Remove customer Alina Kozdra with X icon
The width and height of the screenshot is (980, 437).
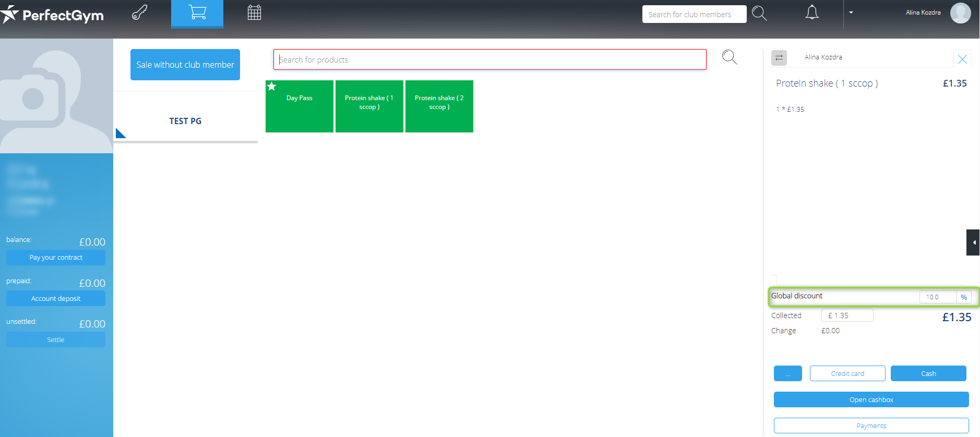tap(962, 59)
